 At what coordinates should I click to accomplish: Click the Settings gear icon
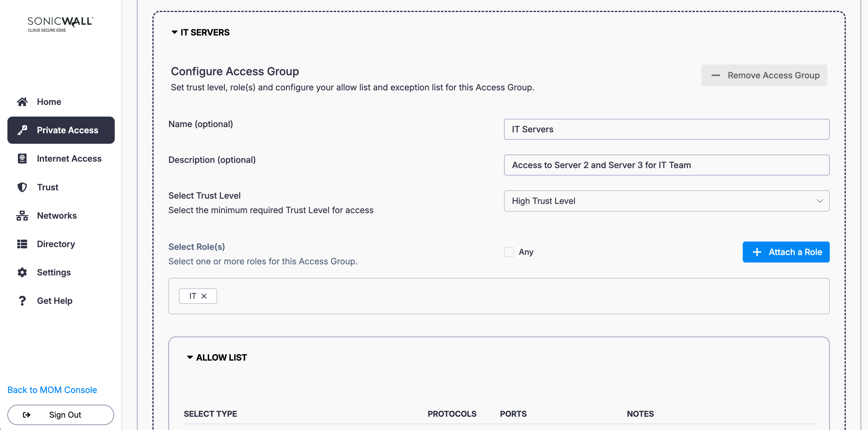click(22, 272)
